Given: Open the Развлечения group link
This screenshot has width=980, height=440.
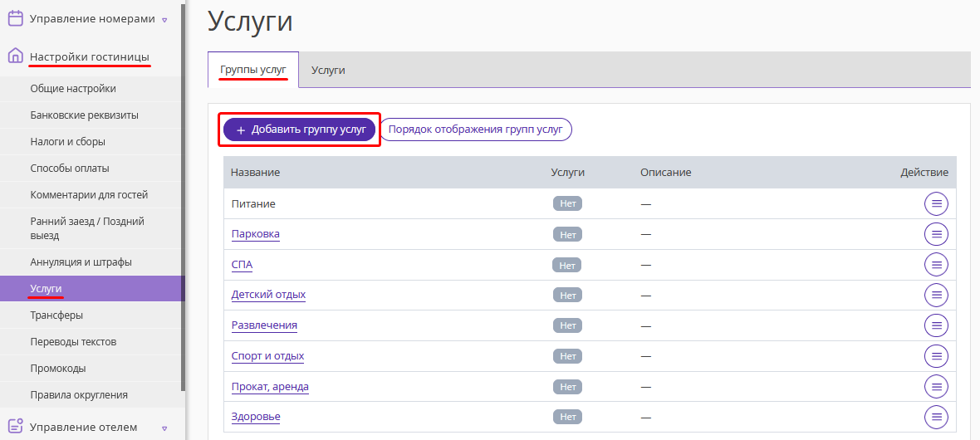Looking at the screenshot, I should 264,325.
